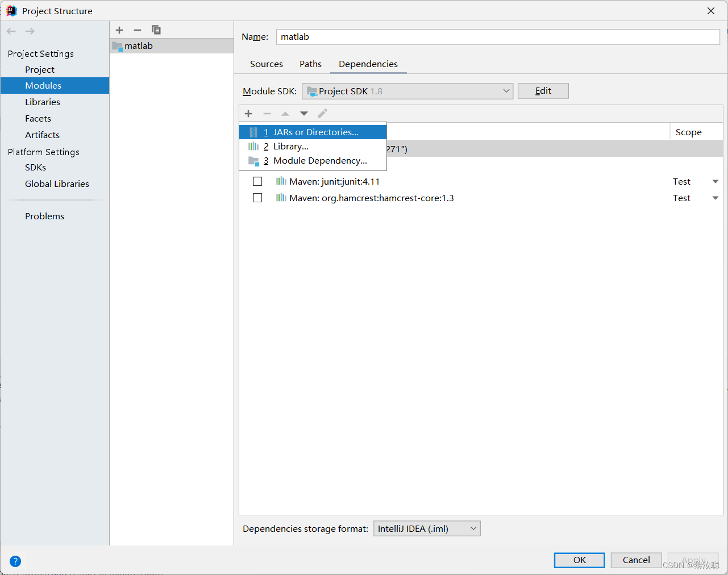Click Test scope value for junit
728x575 pixels.
point(681,181)
